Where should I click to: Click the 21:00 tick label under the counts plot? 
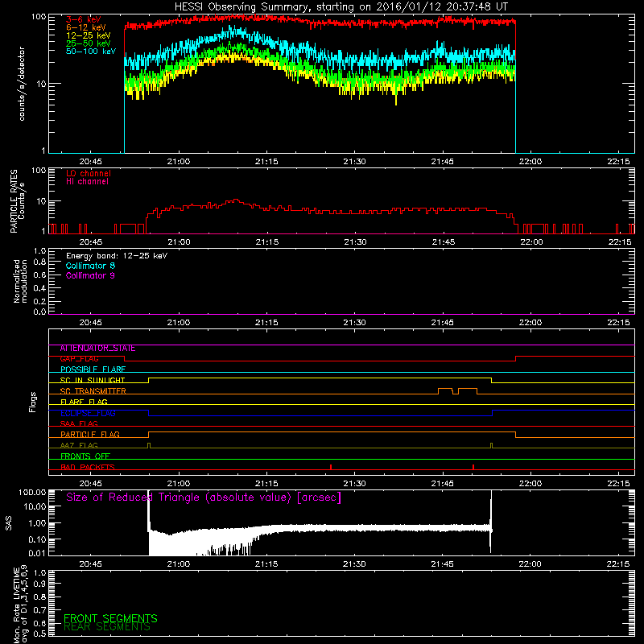179,162
